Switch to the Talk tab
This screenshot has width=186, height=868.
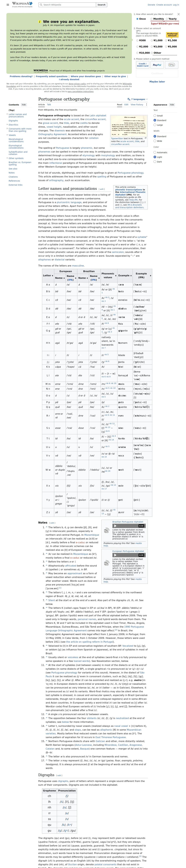click(x=49, y=104)
